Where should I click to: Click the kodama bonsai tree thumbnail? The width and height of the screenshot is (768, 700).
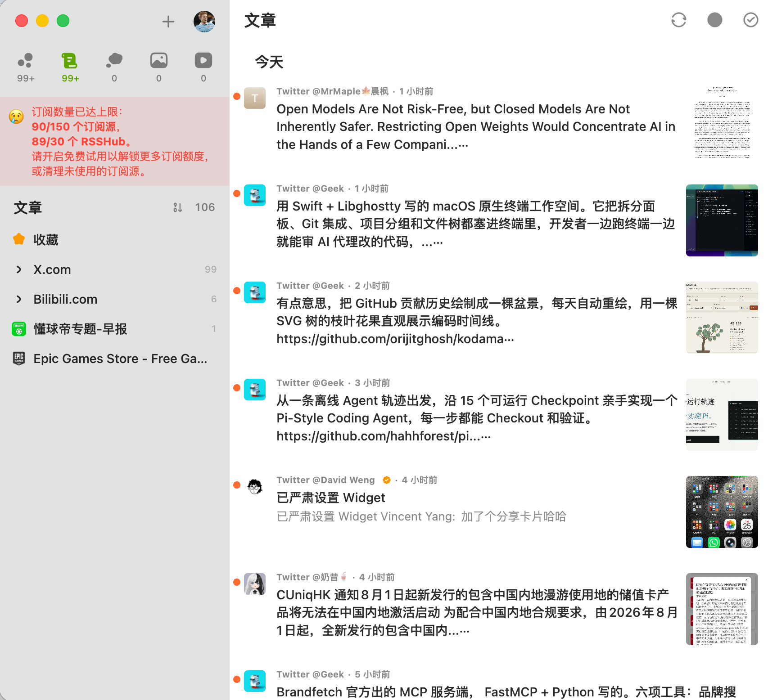(722, 318)
